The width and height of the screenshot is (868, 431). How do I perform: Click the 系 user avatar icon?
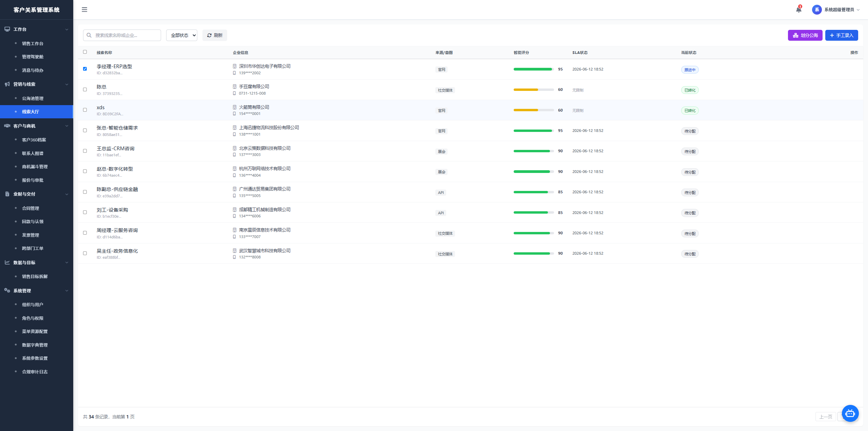(816, 9)
